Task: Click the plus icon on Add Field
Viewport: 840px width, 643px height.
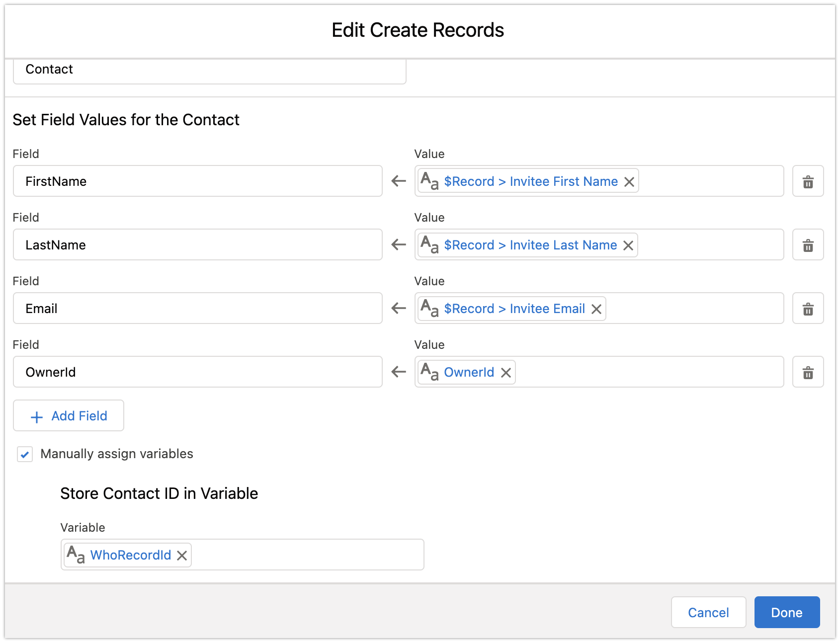Action: (x=36, y=416)
